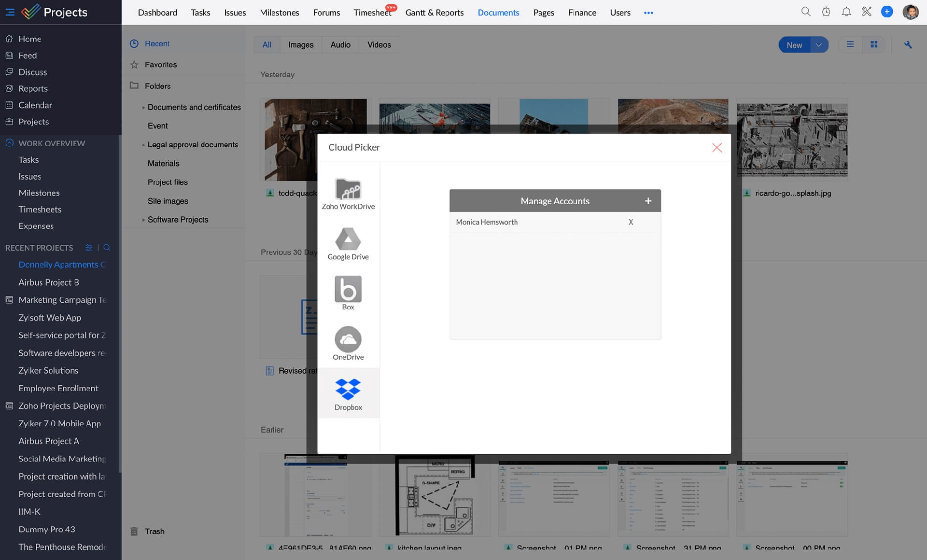Remove Monica Hemsworth account with the X

631,222
